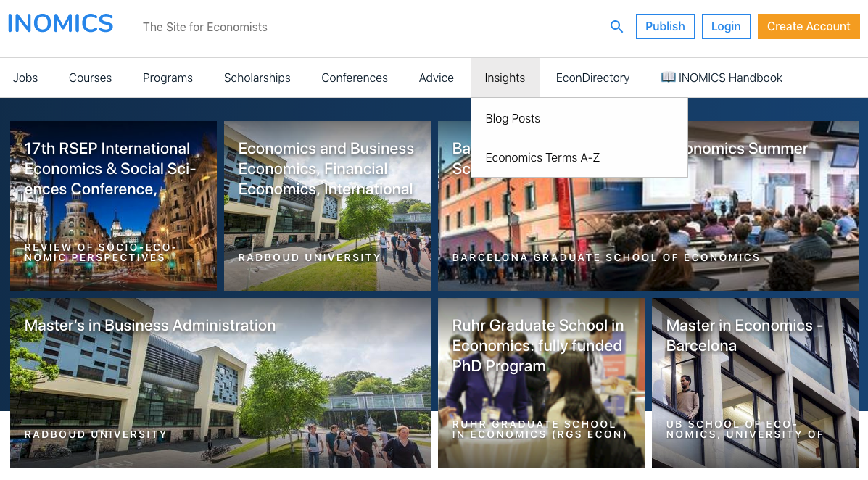Open the Ruhr Graduate School PhD Program card
Image resolution: width=868 pixels, height=480 pixels.
pyautogui.click(x=541, y=383)
